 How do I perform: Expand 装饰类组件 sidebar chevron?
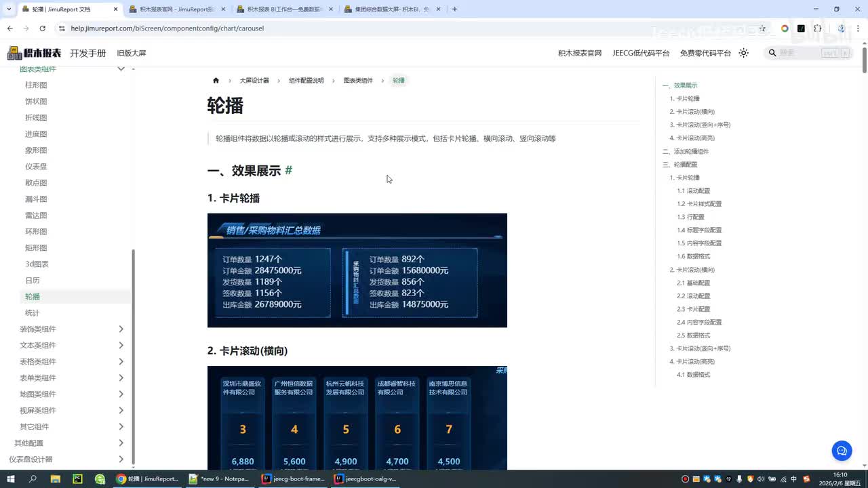(x=121, y=329)
